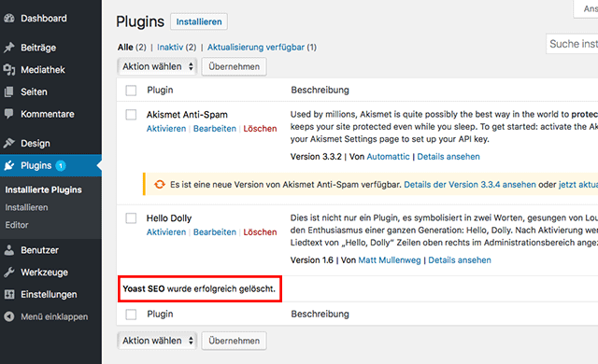Viewport: 598px width, 364px height.
Task: Tick the Hello Dolly checkbox
Action: tap(131, 218)
